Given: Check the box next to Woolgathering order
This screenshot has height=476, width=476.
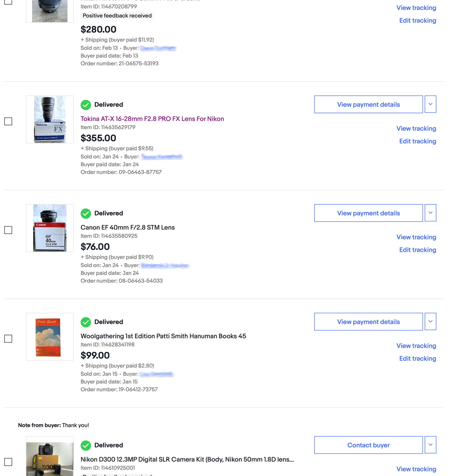Looking at the screenshot, I should 8,339.
